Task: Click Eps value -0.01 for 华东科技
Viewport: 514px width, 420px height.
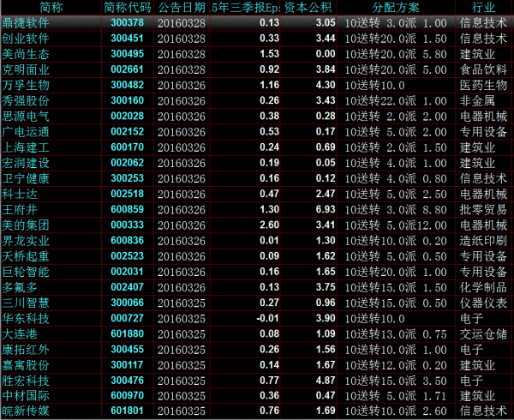Action: [267, 318]
